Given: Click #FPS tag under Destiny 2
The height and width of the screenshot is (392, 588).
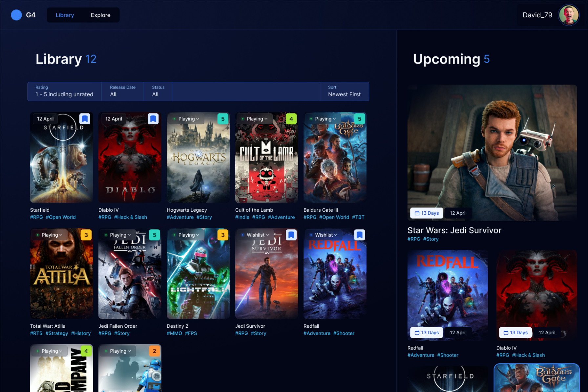Looking at the screenshot, I should coord(191,333).
